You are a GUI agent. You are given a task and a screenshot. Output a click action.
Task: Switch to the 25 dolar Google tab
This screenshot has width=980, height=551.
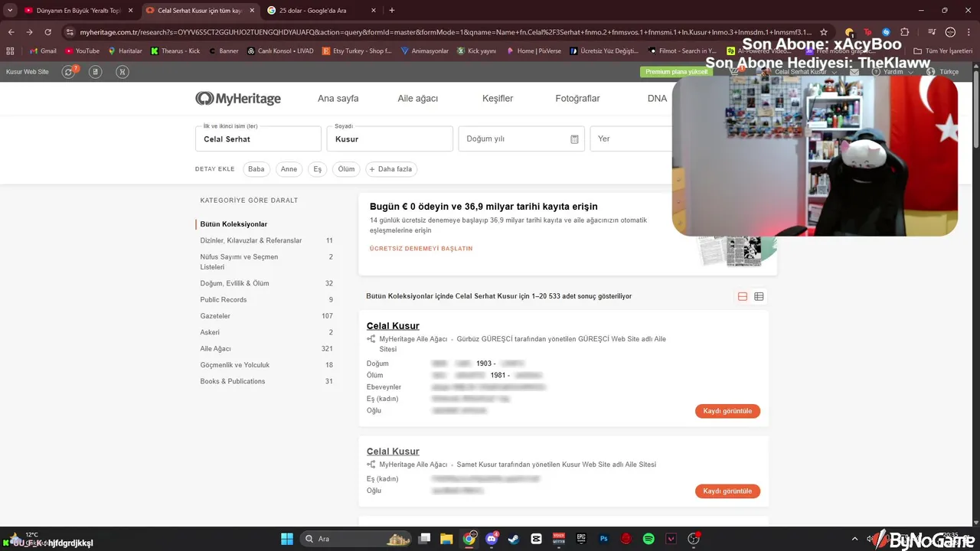pos(322,11)
